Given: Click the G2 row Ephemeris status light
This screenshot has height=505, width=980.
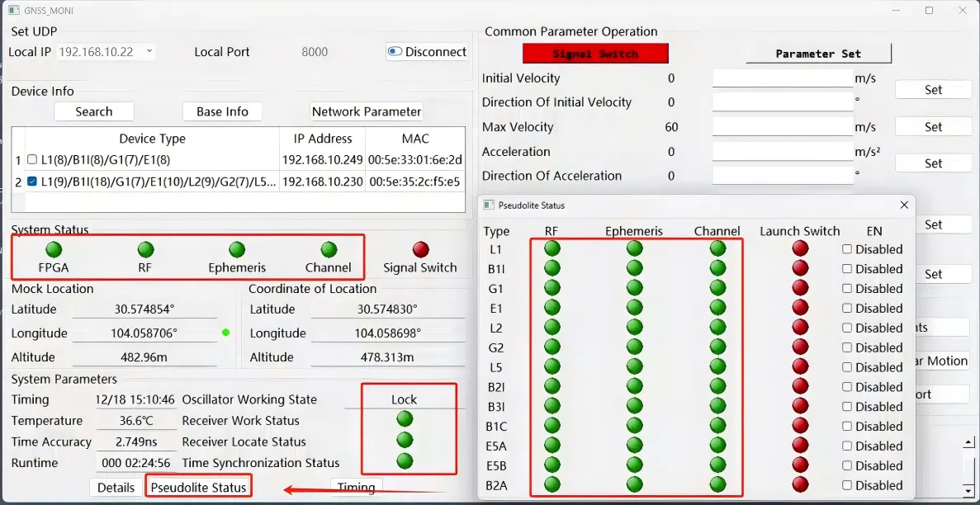Looking at the screenshot, I should [x=634, y=347].
